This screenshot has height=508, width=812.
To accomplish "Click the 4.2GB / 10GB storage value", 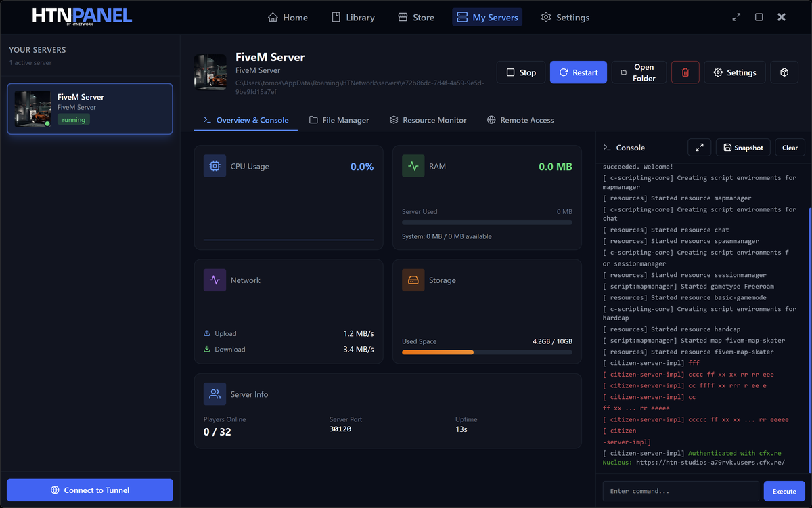I will pyautogui.click(x=552, y=341).
